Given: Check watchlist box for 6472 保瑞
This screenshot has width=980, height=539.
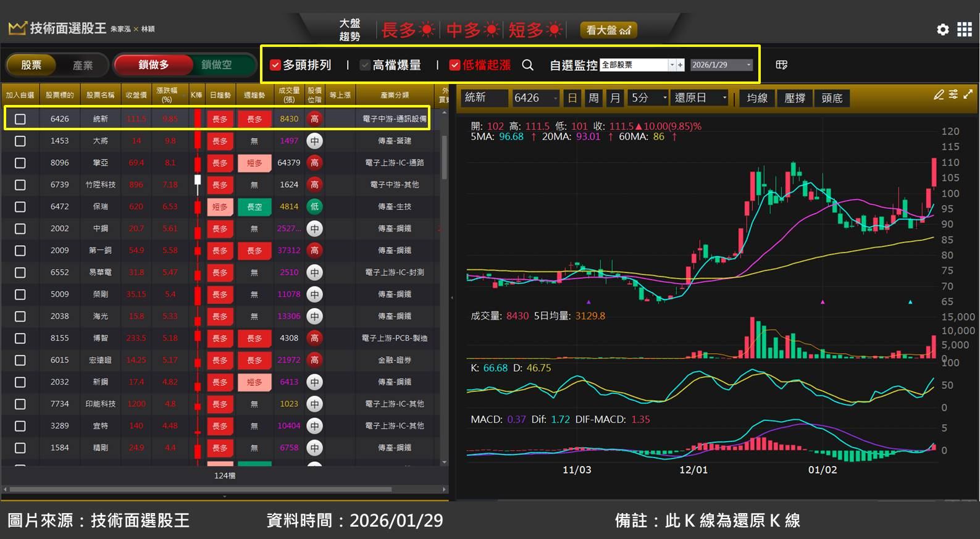Looking at the screenshot, I should (20, 207).
